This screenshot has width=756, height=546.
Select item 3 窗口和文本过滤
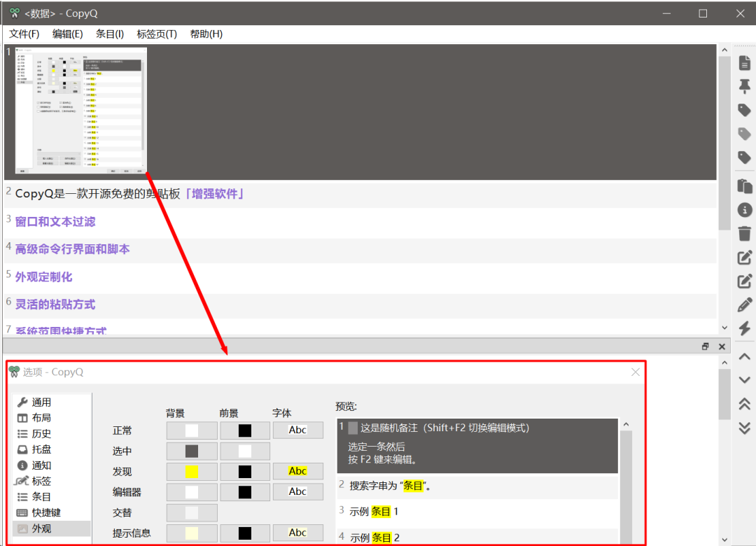point(360,221)
